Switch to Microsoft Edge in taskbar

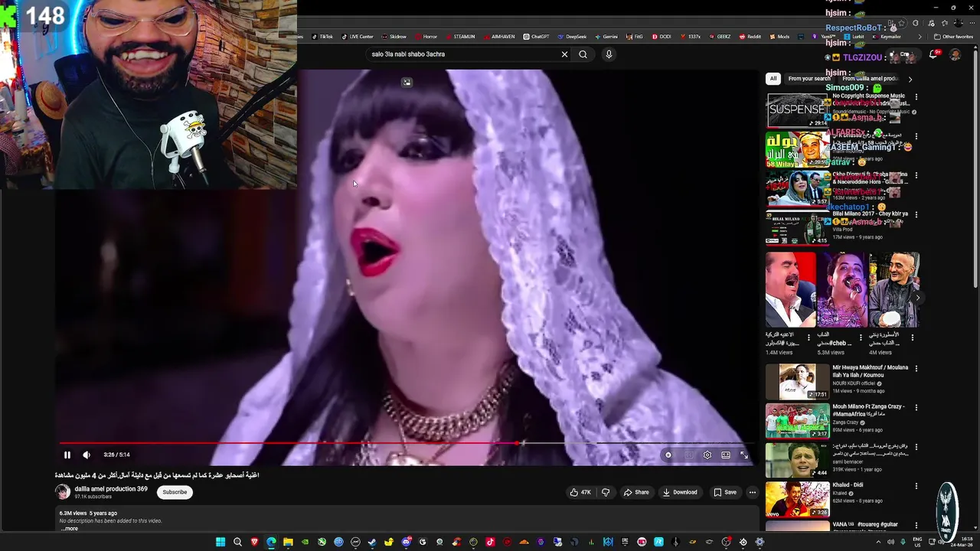pos(271,542)
